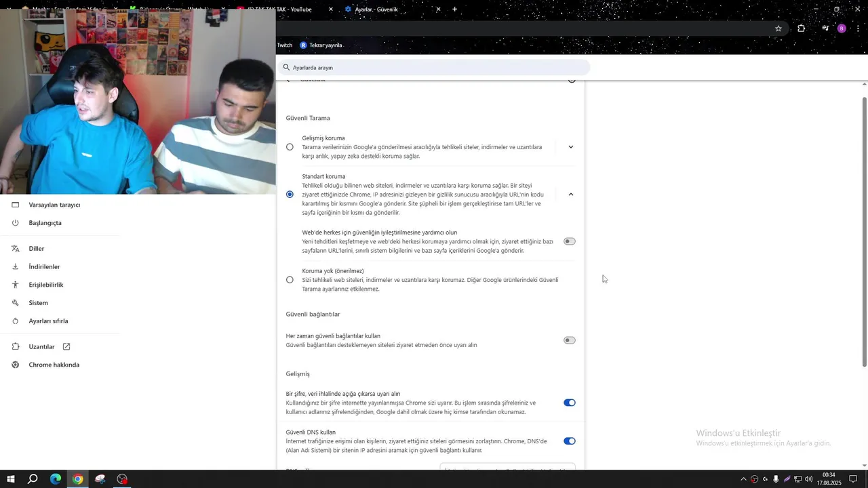The height and width of the screenshot is (488, 868).
Task: Open network status from the tray icon
Action: point(797,479)
